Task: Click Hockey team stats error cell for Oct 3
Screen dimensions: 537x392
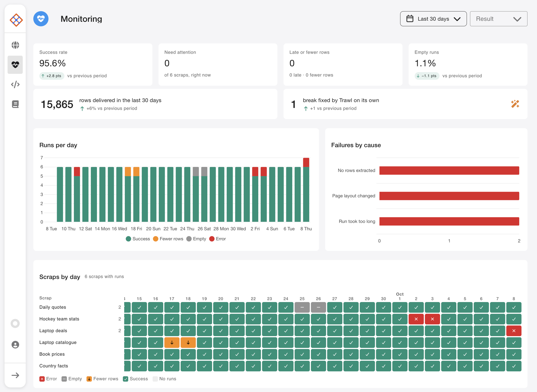Action: tap(432, 319)
